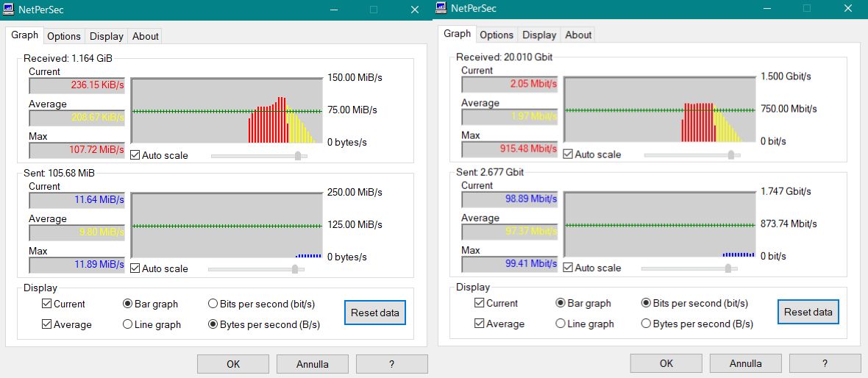Click the 915.48 Mbit/s max received field
This screenshot has width=868, height=378.
pyautogui.click(x=510, y=149)
